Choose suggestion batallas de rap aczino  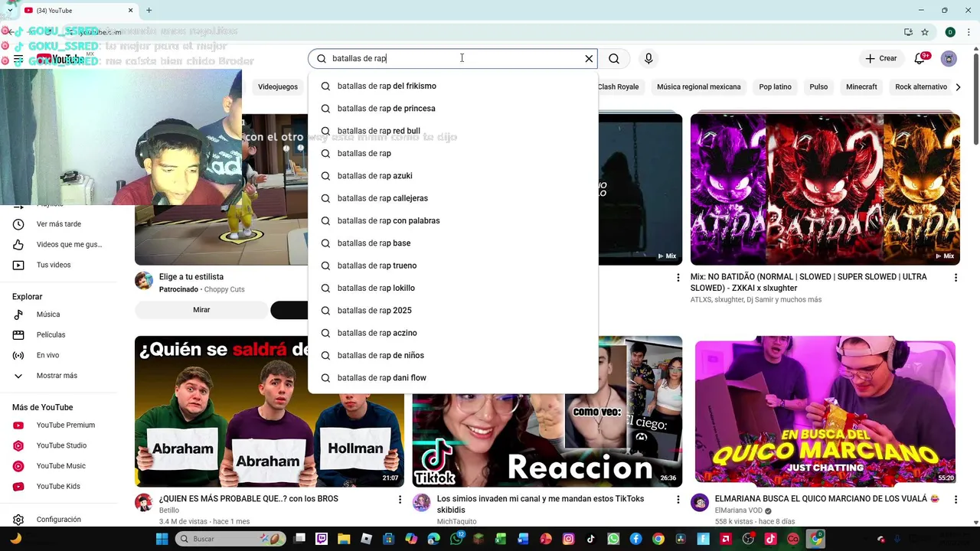pyautogui.click(x=453, y=333)
